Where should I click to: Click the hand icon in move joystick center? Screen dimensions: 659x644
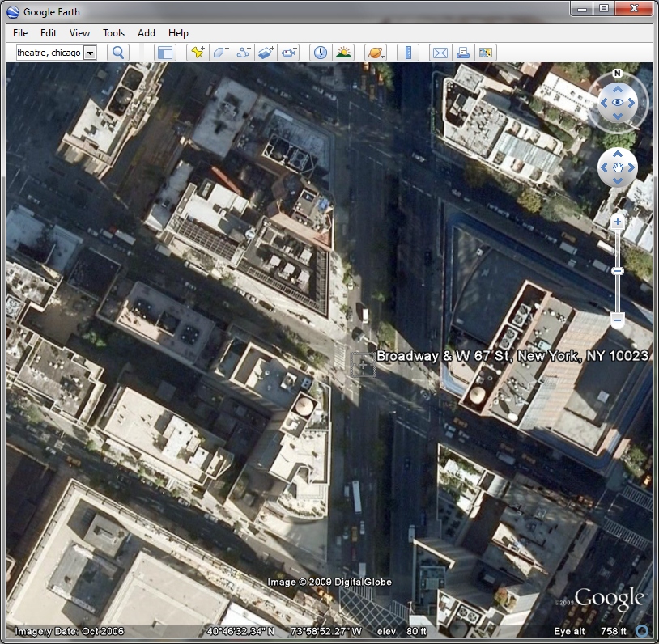618,168
